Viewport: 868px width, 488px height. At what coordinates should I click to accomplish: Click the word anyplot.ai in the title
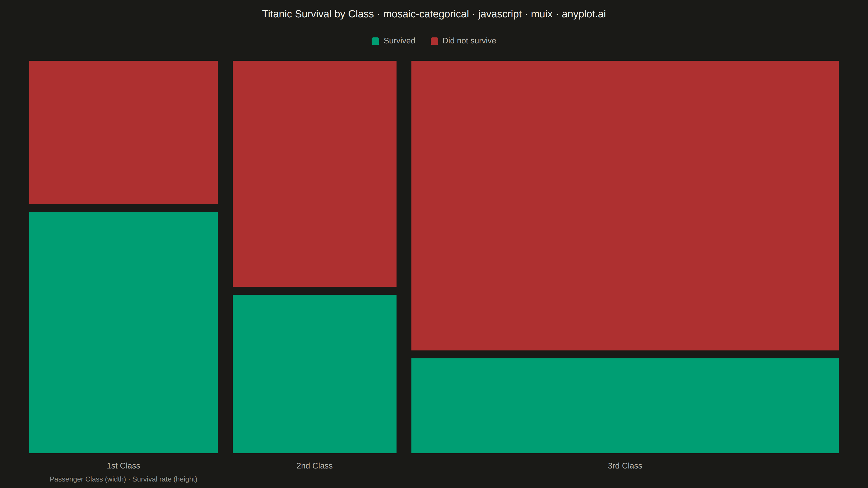point(584,14)
